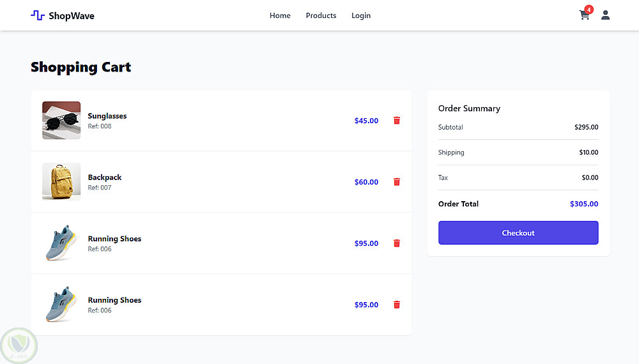This screenshot has width=639, height=364.
Task: Click the ShopWave logo icon
Action: (x=38, y=15)
